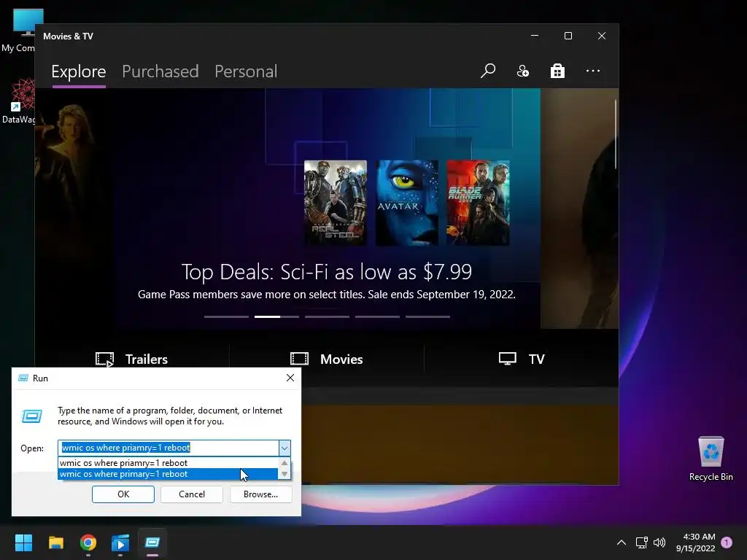The height and width of the screenshot is (560, 747).
Task: Switch to the Explore tab
Action: pyautogui.click(x=79, y=71)
